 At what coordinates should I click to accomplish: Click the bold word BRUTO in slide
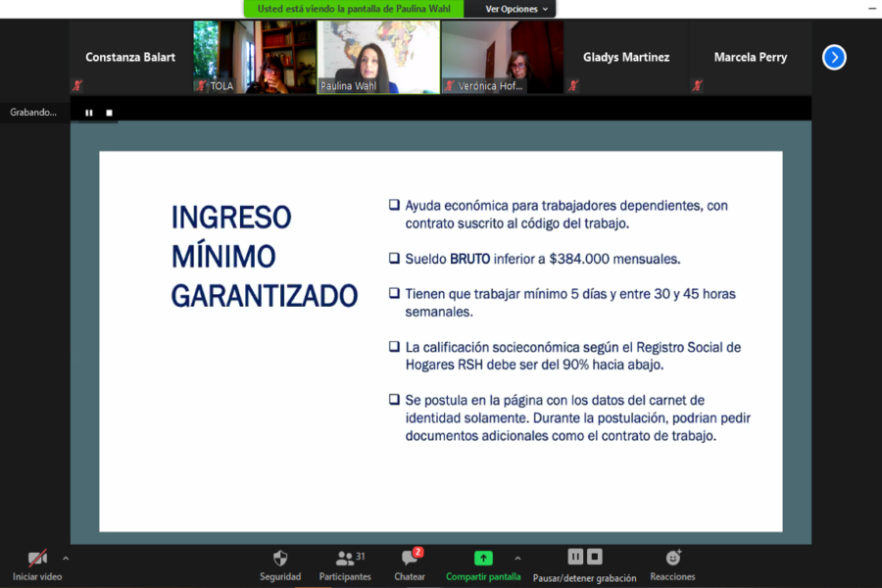click(x=469, y=259)
